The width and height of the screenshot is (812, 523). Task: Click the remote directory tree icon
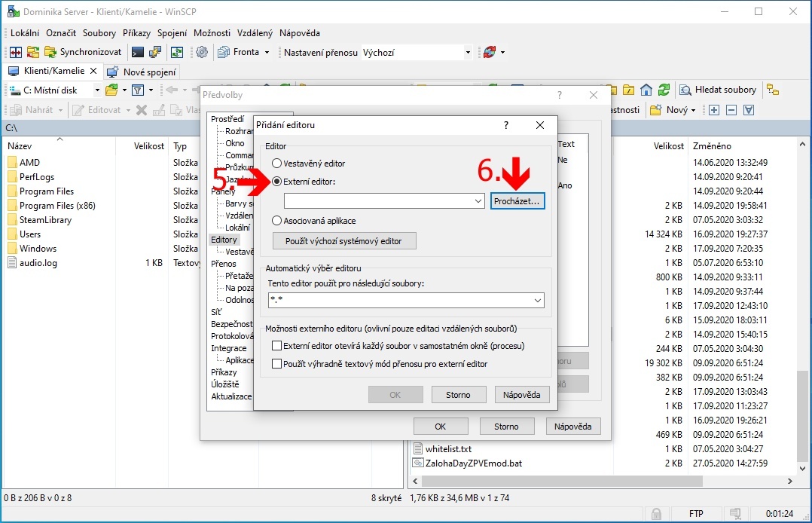click(772, 90)
